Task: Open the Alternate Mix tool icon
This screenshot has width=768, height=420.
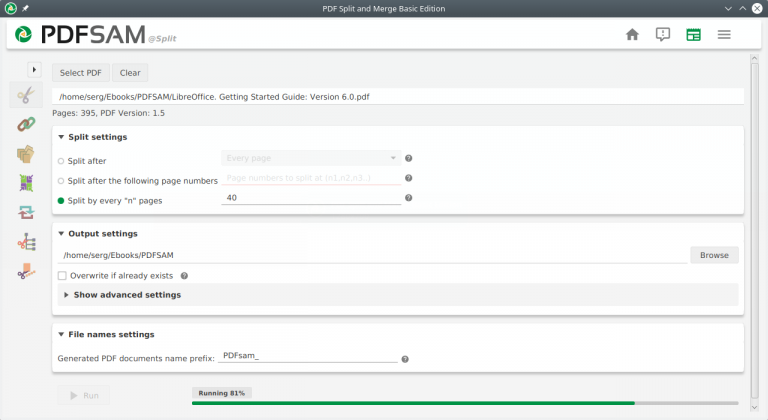Action: point(26,183)
